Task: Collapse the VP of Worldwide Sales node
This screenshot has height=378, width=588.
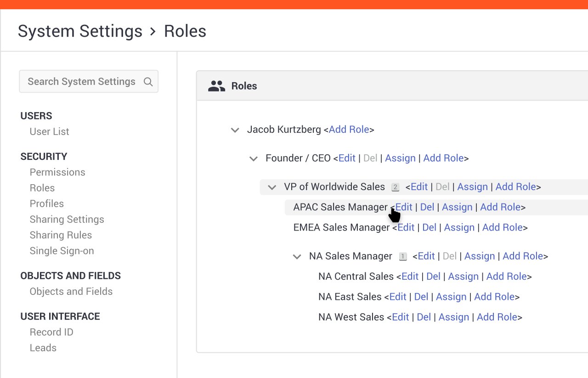Action: coord(272,187)
